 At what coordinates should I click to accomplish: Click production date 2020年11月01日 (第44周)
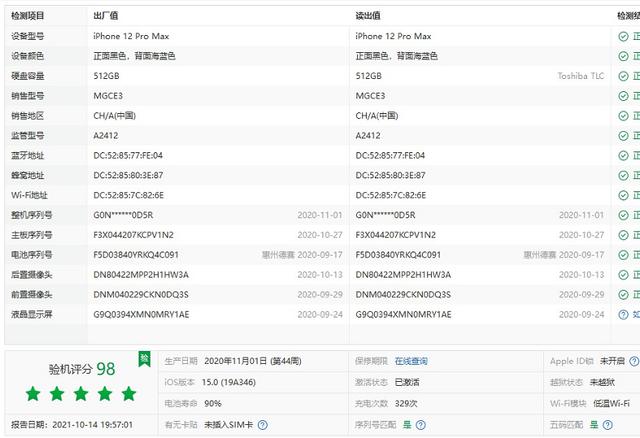(x=253, y=361)
